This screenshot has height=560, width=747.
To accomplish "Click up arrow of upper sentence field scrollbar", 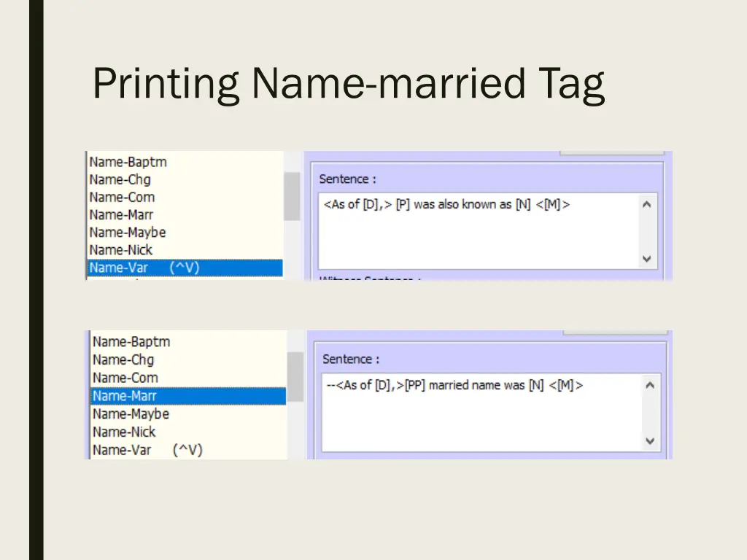I will click(x=647, y=205).
